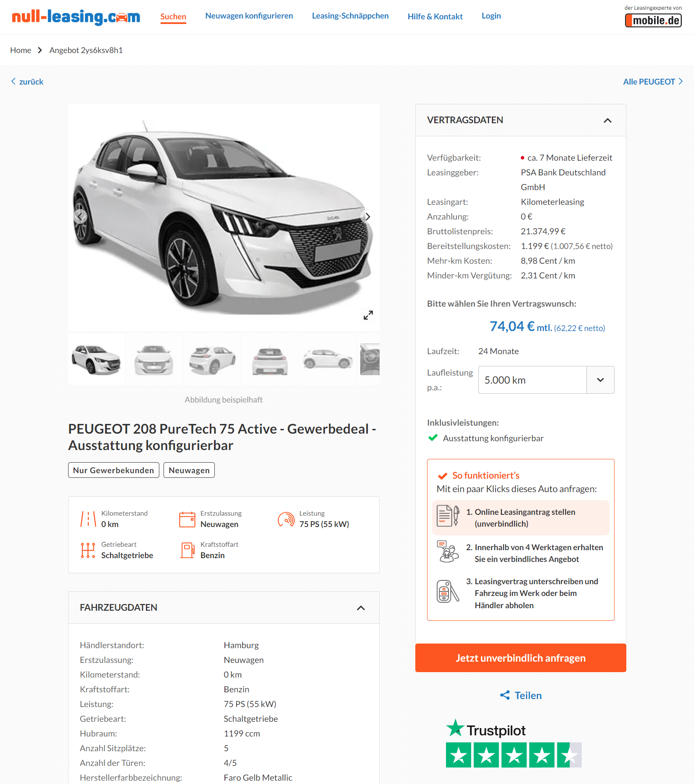Select rear-quarter car thumbnail

(212, 360)
